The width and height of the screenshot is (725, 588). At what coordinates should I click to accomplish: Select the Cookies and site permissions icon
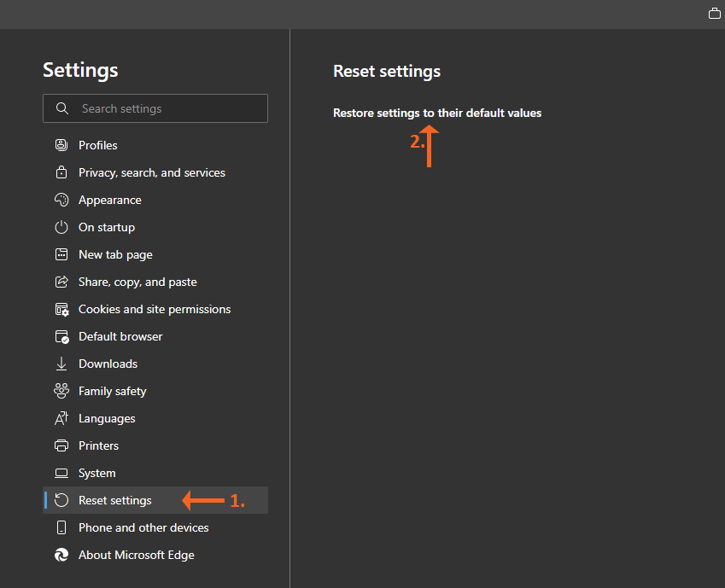pyautogui.click(x=61, y=309)
